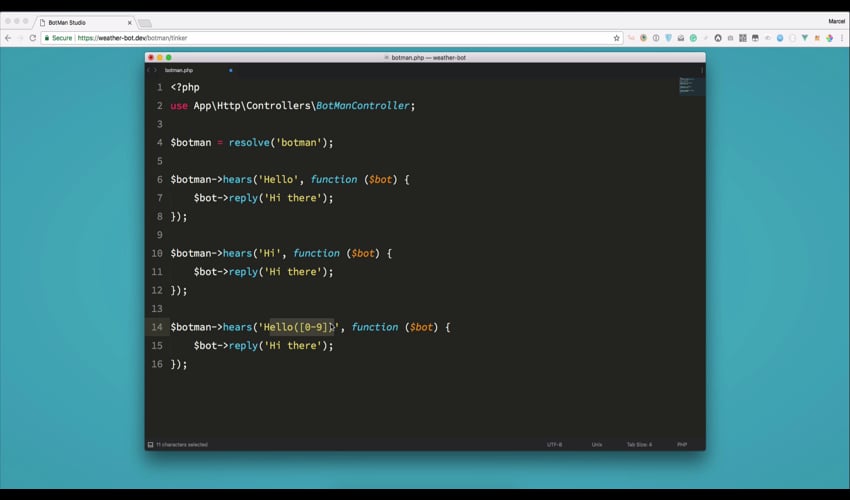Reload the page with the refresh icon
Viewport: 850px width, 500px height.
(x=33, y=38)
